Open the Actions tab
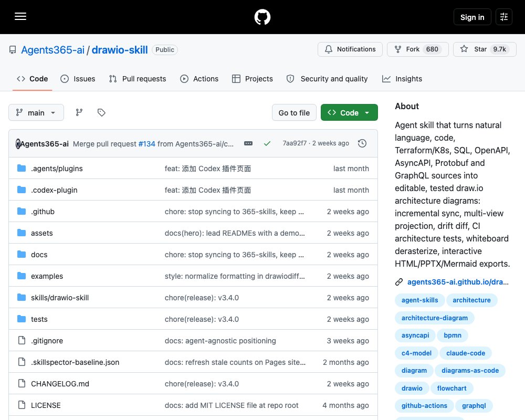 click(x=199, y=79)
